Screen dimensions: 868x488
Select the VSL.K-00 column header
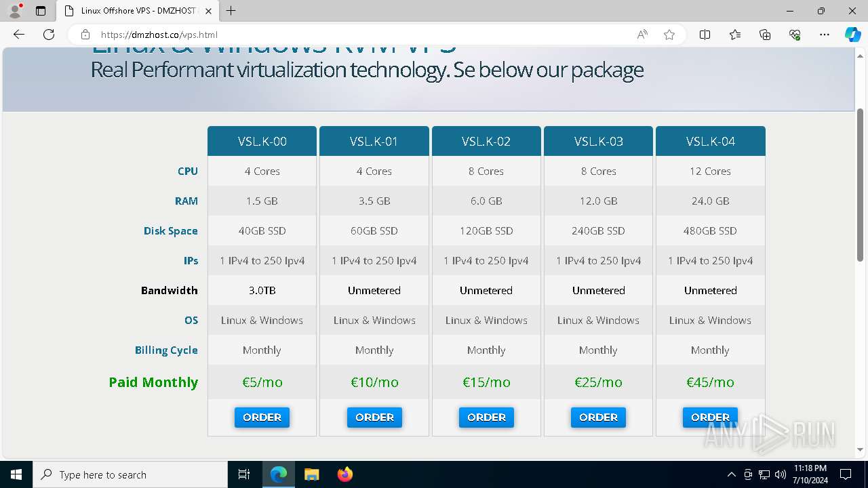click(x=262, y=141)
